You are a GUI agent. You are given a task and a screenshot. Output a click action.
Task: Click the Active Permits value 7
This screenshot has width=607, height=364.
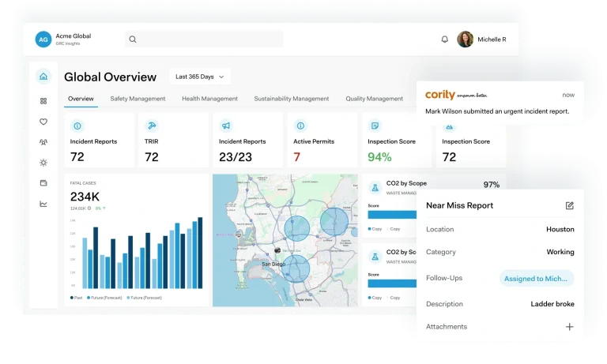coord(297,156)
